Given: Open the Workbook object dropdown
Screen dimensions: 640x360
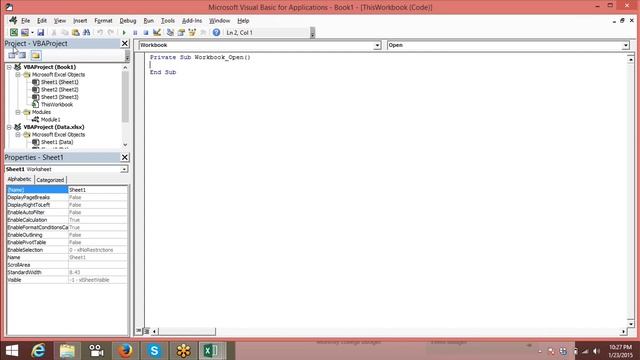Looking at the screenshot, I should point(377,45).
